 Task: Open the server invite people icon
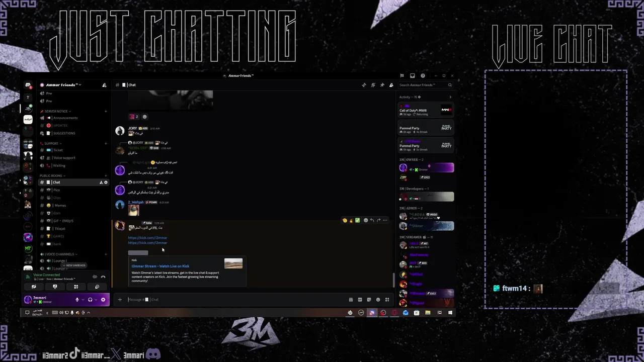104,85
